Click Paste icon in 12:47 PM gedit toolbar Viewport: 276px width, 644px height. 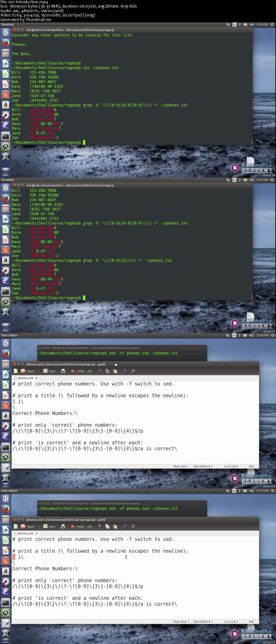pos(115,526)
